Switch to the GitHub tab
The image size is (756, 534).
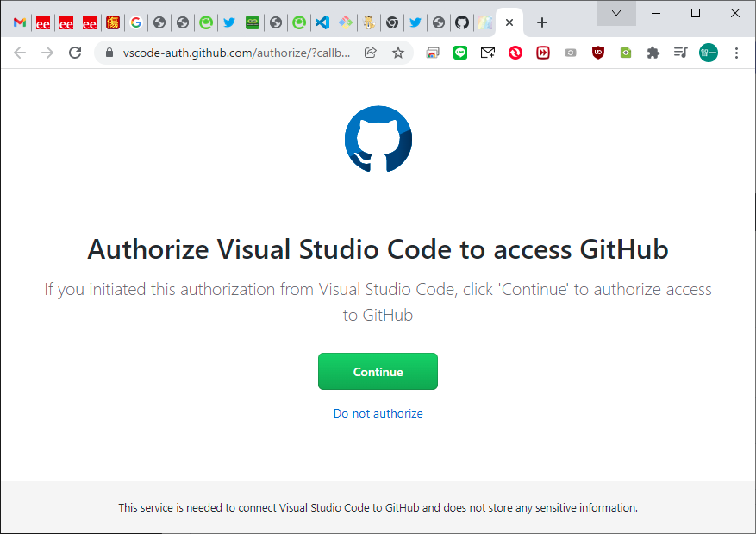(462, 22)
